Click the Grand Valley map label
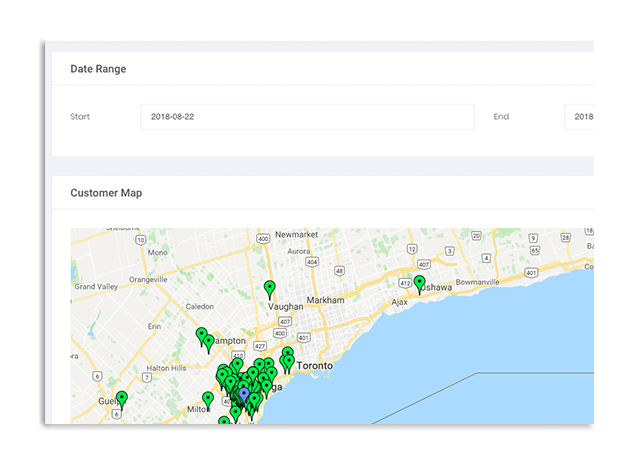This screenshot has height=470, width=640. point(96,286)
